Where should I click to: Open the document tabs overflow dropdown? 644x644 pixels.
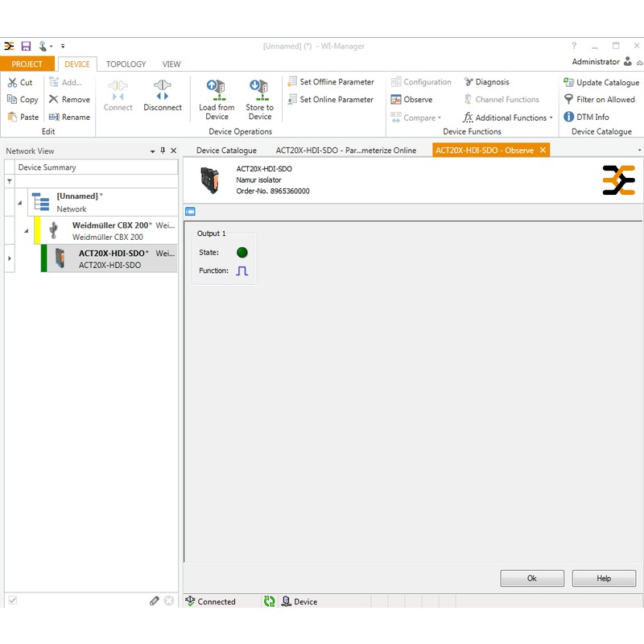coord(639,151)
